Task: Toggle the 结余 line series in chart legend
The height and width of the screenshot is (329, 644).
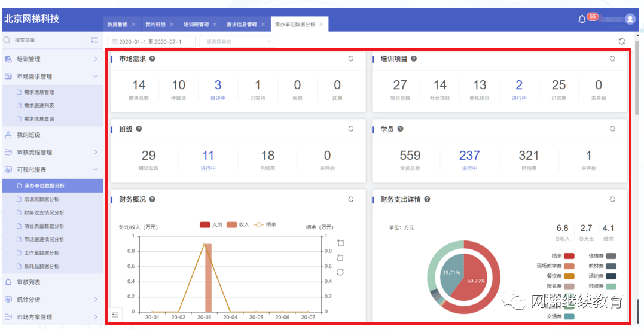Action: [x=265, y=225]
